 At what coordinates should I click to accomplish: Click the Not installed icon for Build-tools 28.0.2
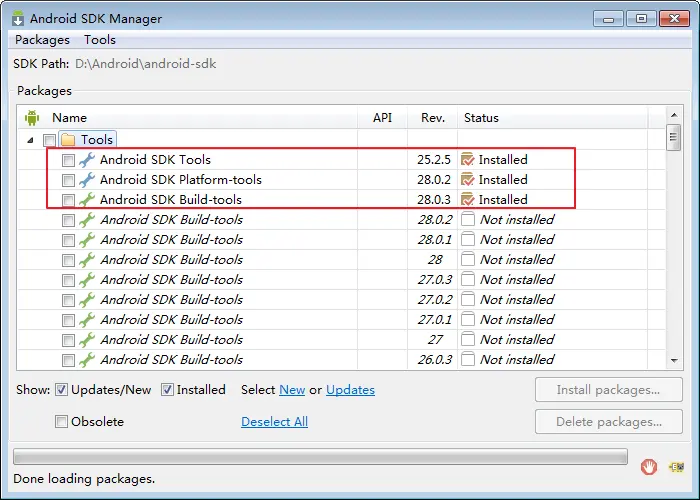pos(467,220)
